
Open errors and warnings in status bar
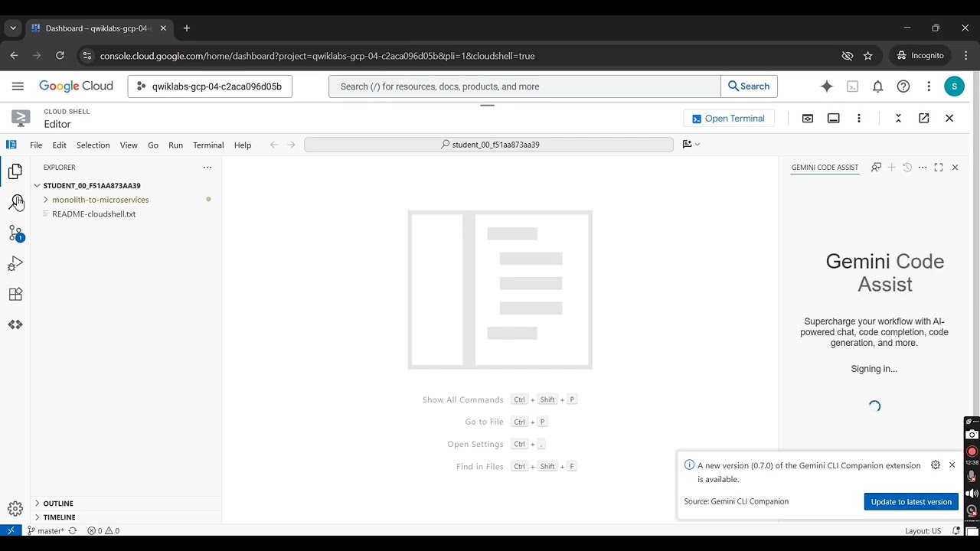[103, 530]
